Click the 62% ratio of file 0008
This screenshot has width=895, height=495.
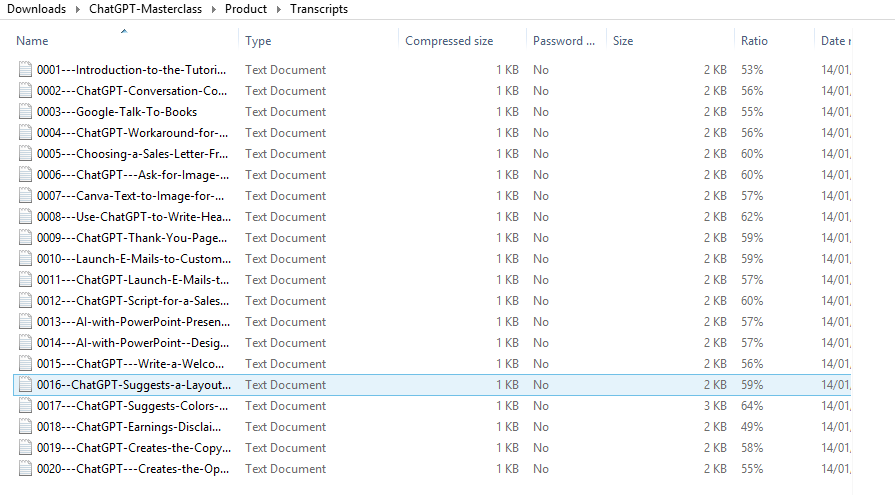click(x=752, y=217)
